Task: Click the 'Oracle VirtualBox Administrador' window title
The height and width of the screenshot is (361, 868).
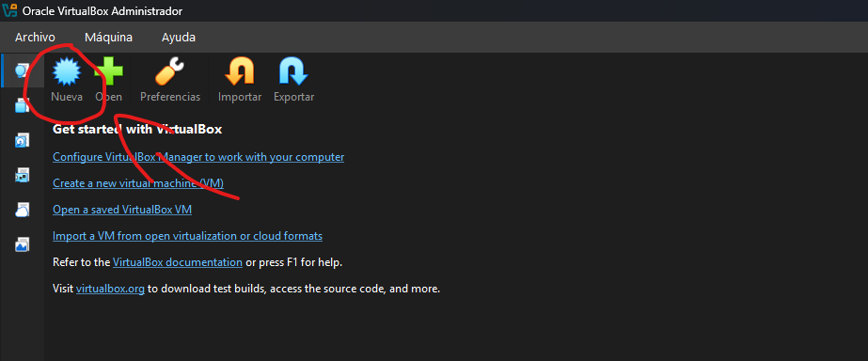Action: click(x=103, y=11)
